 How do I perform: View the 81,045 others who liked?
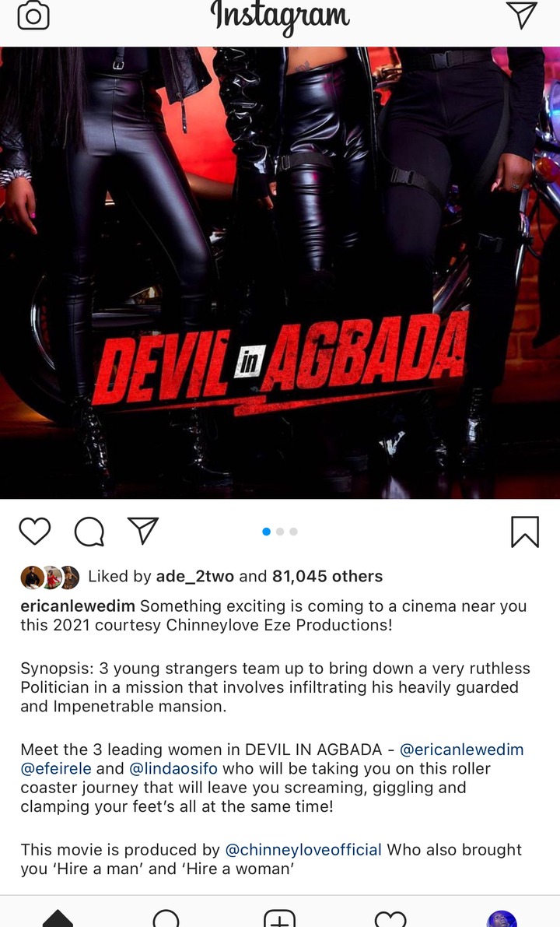pyautogui.click(x=327, y=576)
